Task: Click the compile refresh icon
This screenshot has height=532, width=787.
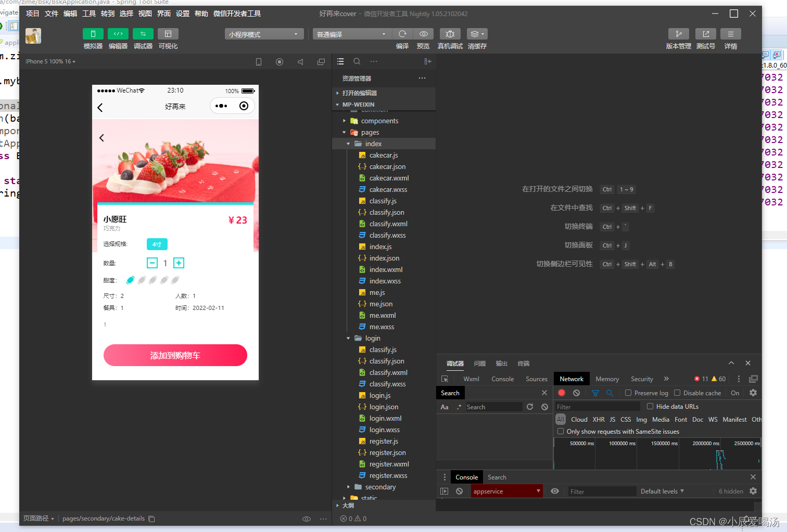Action: click(x=402, y=34)
